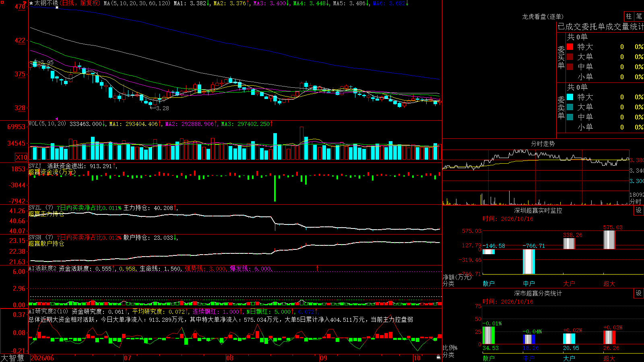Screen dimensions: 644x362
Task: Open VOL(5,10,20) indicator label
Action: tap(47, 124)
